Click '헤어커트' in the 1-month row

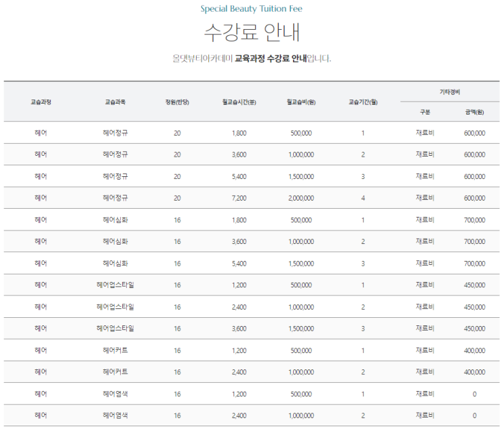pos(115,350)
